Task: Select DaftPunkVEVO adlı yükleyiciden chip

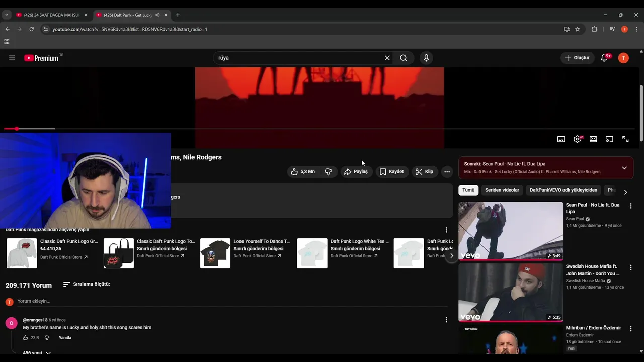Action: (x=563, y=190)
